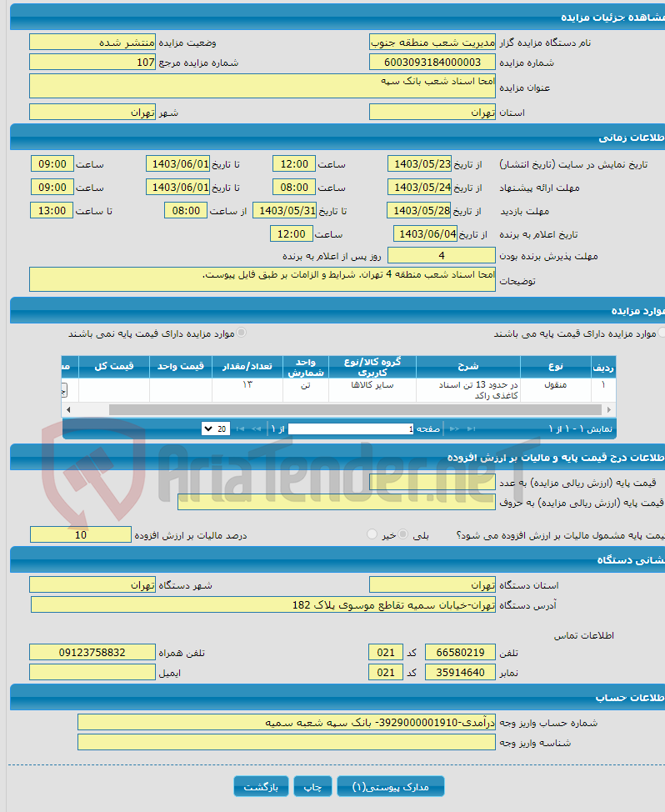Click the عنوان مزایده field امحا اسناد شعب بانک سپه
The image size is (665, 812).
click(262, 85)
